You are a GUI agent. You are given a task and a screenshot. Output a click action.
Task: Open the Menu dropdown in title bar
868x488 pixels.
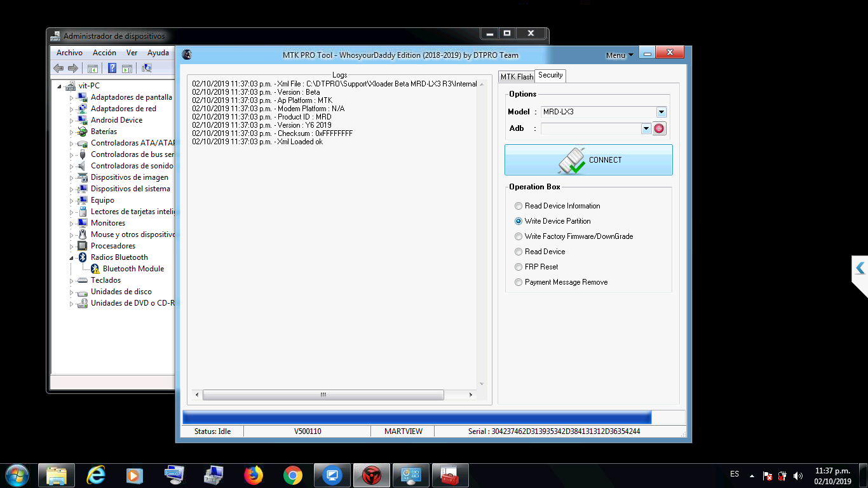point(620,55)
